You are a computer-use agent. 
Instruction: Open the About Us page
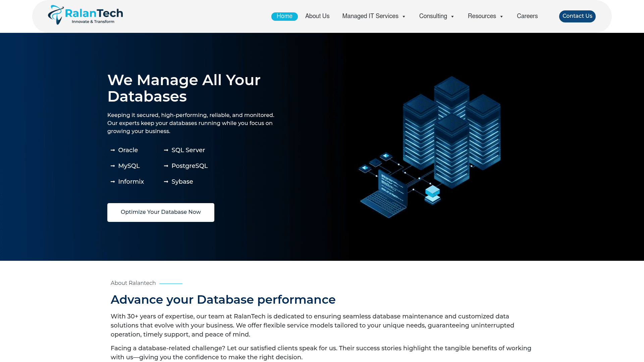point(317,16)
